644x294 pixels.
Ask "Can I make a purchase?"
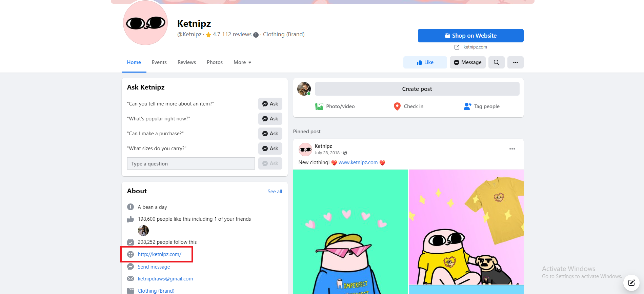click(x=270, y=134)
